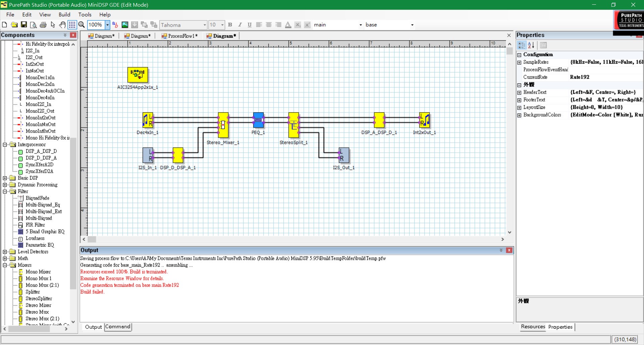Open the Tools menu

click(85, 15)
